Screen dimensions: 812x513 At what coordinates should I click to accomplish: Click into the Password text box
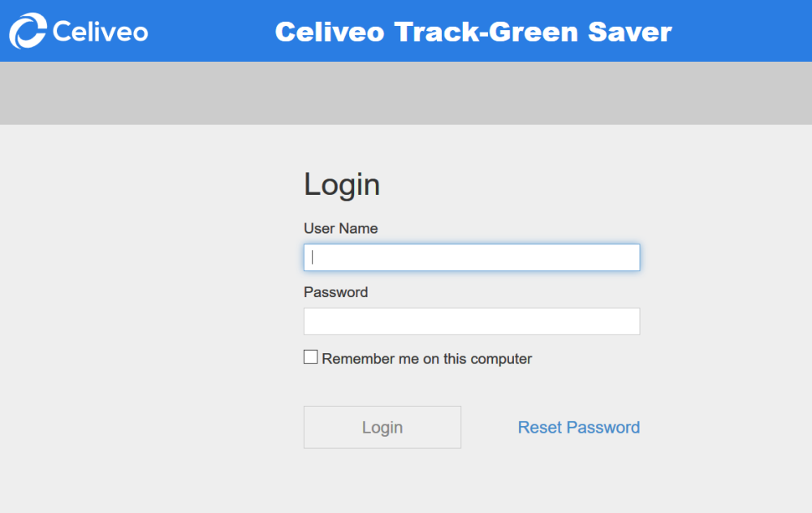[471, 321]
